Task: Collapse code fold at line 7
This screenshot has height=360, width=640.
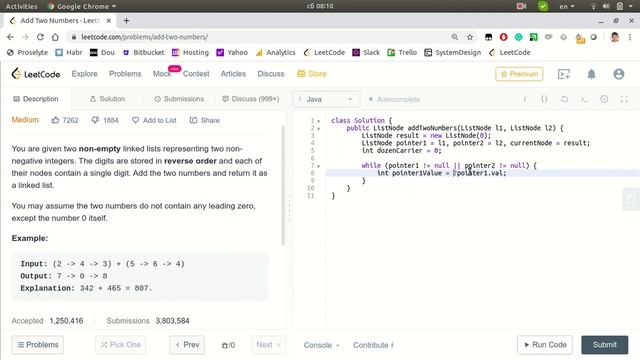Action: pos(319,166)
